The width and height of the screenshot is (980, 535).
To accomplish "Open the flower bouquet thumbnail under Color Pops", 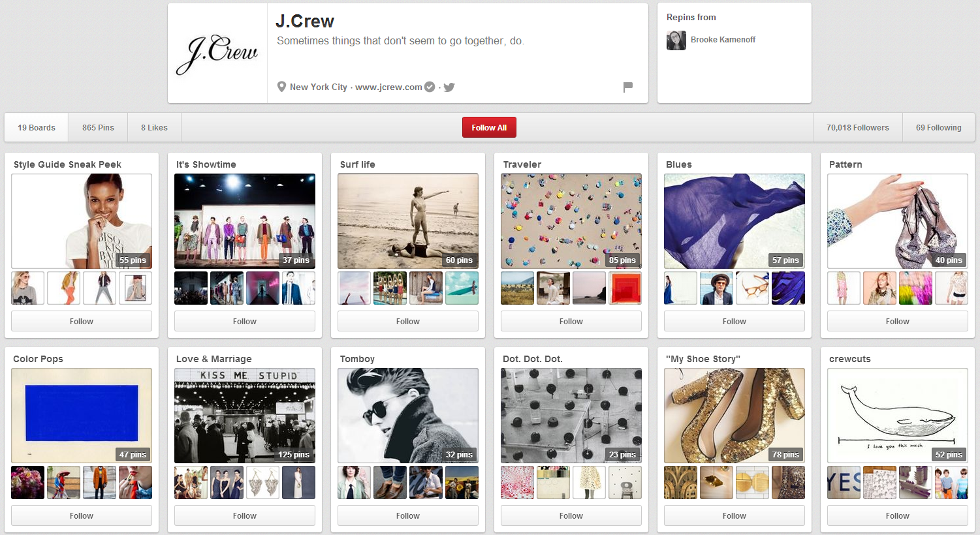I will (x=27, y=483).
